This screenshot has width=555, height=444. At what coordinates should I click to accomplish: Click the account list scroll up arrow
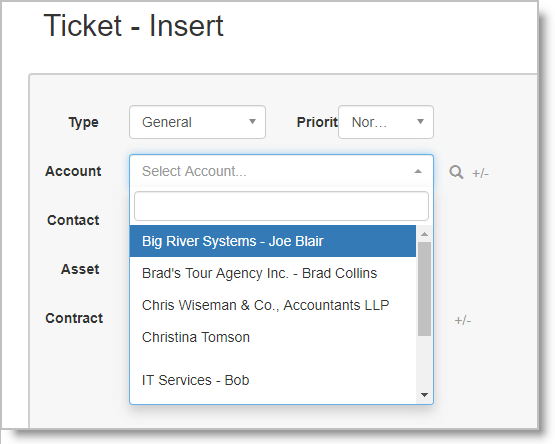424,234
